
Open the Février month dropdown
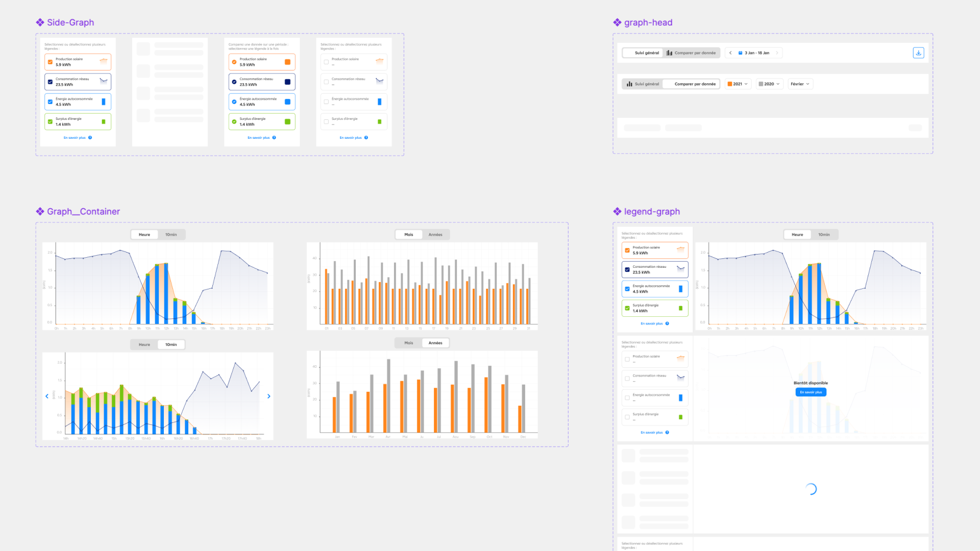[800, 84]
